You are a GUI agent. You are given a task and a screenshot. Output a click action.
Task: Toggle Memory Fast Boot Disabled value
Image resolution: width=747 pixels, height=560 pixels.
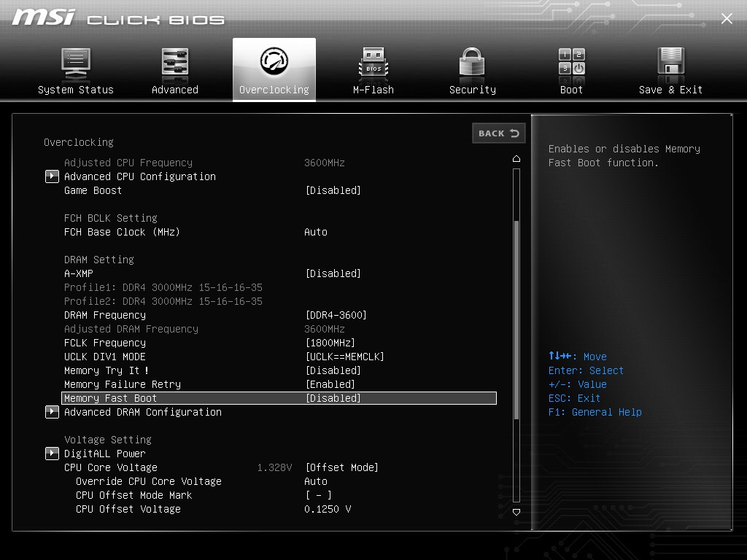click(333, 398)
